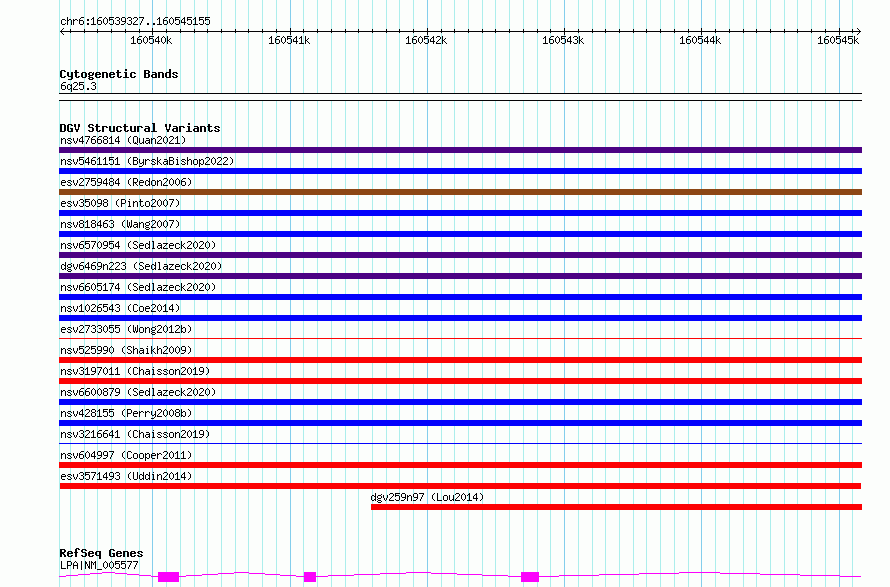Click the nsv6605174 (Sedlazeck2020) label
This screenshot has height=587, width=890.
[x=138, y=287]
